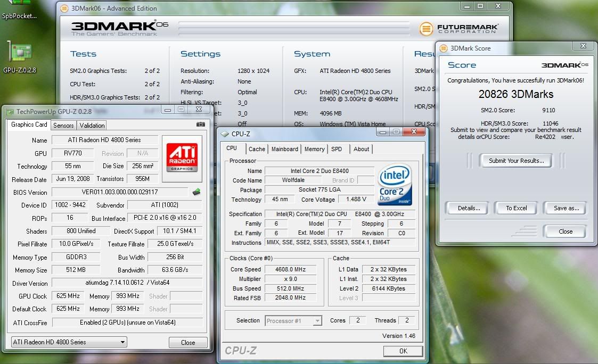Click the GPU-Z Name field value
This screenshot has width=598, height=364.
[104, 140]
